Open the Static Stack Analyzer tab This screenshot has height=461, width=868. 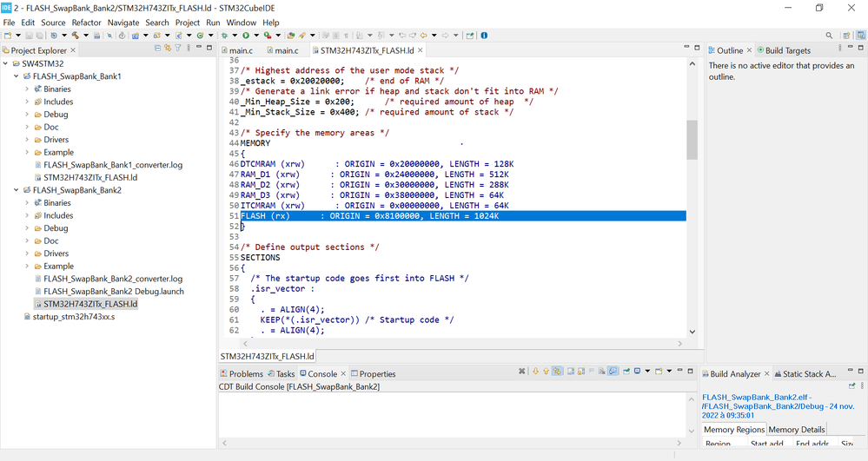click(x=805, y=374)
